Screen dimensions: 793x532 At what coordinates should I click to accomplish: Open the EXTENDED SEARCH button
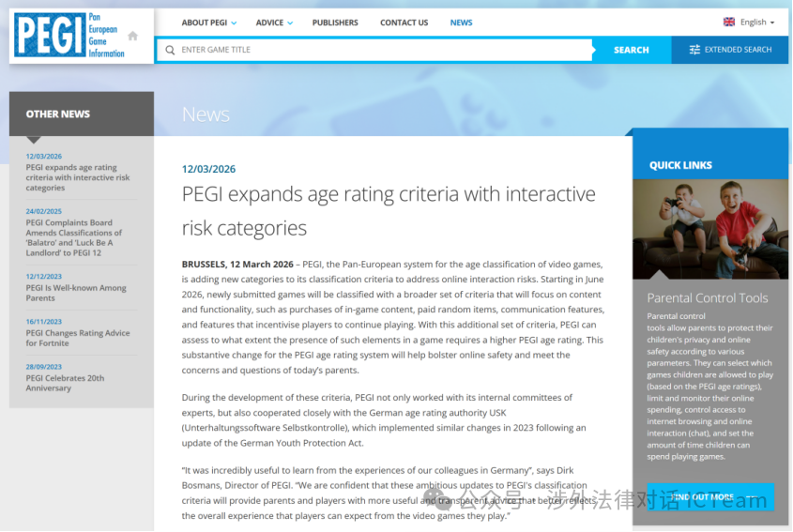point(730,50)
